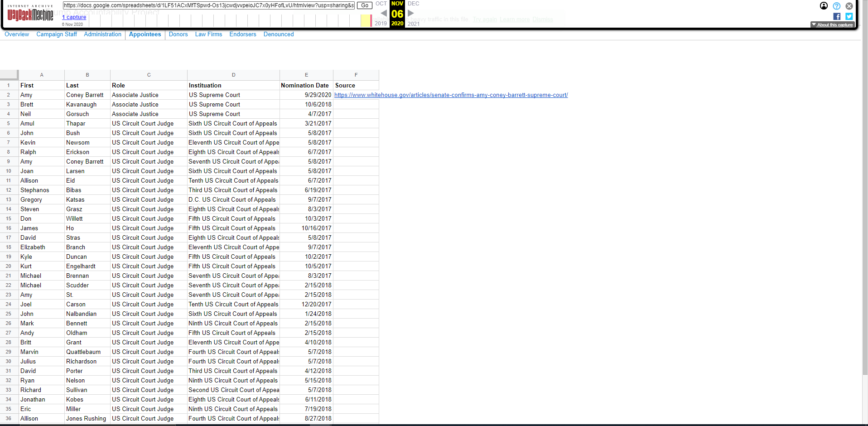Click 'Gorsuch' last name cell

[x=87, y=114]
